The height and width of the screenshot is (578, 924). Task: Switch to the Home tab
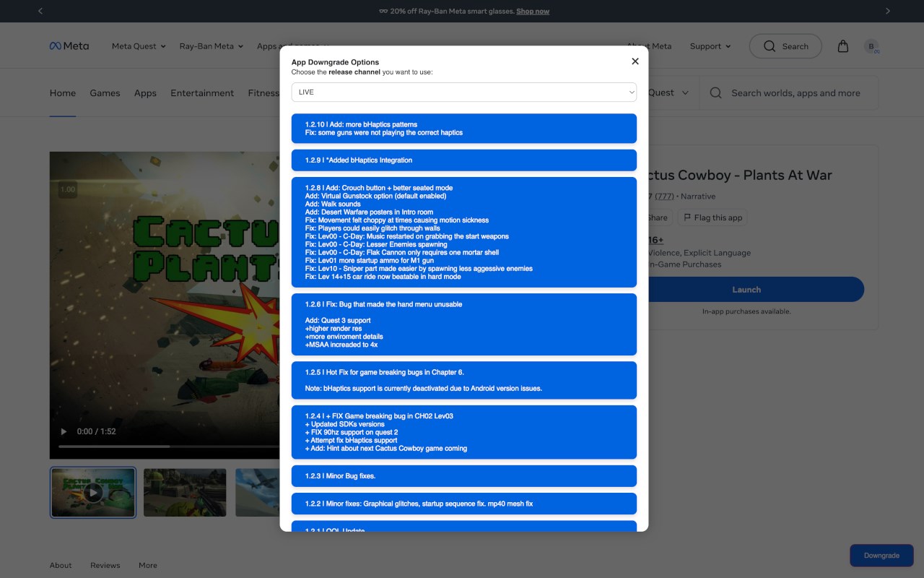click(63, 93)
